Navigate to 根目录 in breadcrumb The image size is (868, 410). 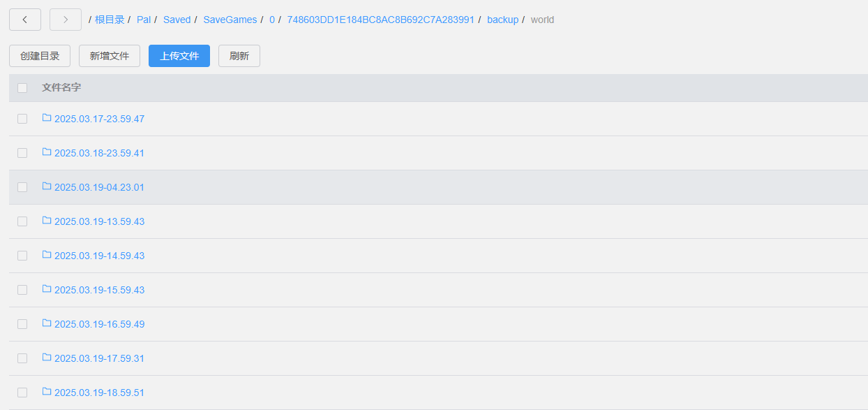tap(110, 20)
